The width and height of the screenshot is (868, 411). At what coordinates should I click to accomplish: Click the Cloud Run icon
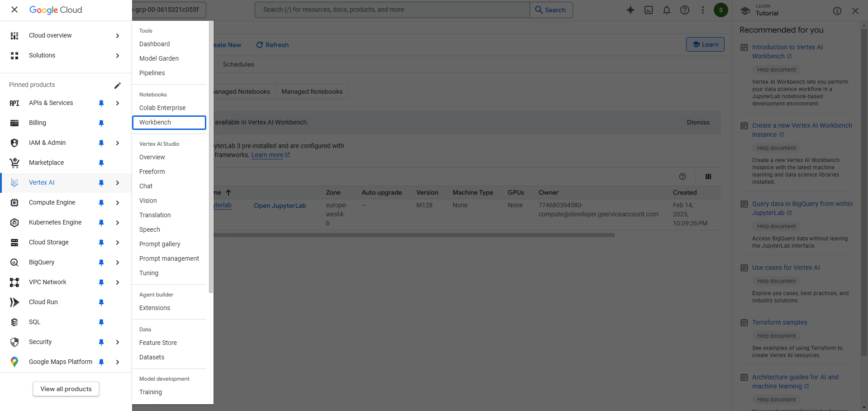[14, 302]
